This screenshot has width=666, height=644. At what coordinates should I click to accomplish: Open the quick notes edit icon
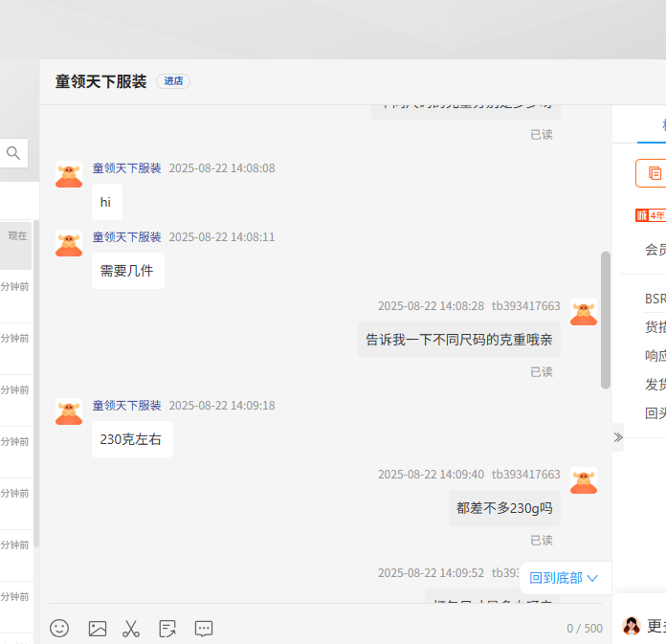coord(167,629)
